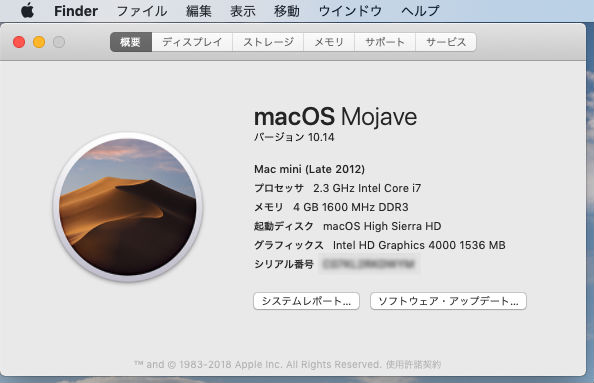The image size is (594, 383).
Task: Minimize the window with yellow button
Action: [39, 42]
